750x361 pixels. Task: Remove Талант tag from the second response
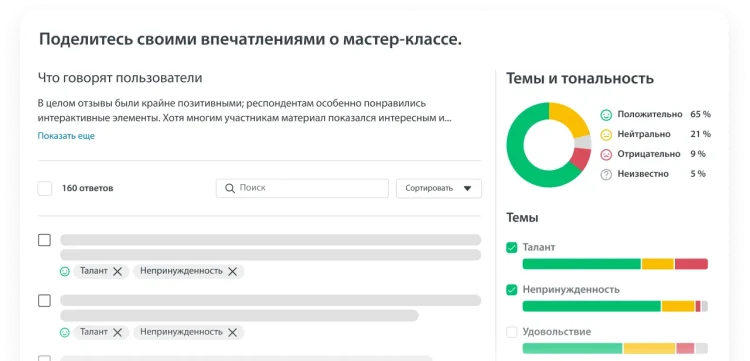[x=117, y=332]
